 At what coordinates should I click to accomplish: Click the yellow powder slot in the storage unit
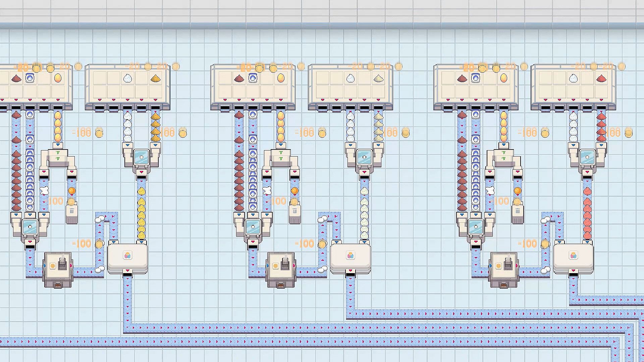155,78
